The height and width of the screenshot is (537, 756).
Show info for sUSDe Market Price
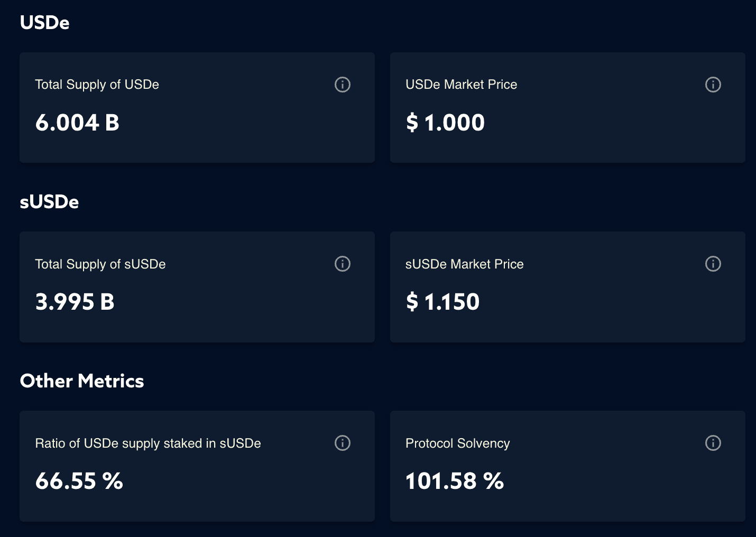[713, 264]
